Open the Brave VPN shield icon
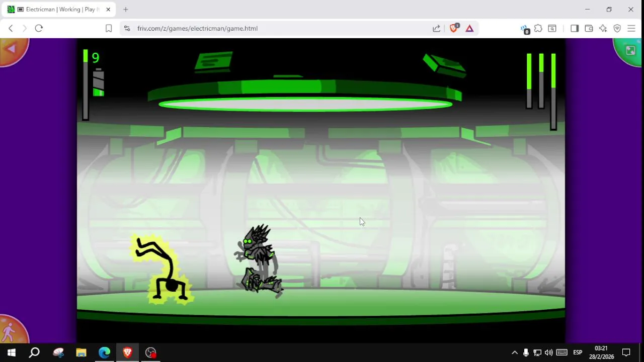The image size is (644, 362). coord(617,29)
